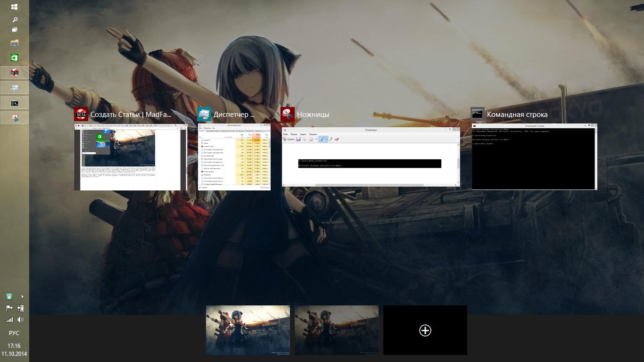This screenshot has height=362, width=644.
Task: Switch to the first virtual desktop thumbnail
Action: pos(248,330)
